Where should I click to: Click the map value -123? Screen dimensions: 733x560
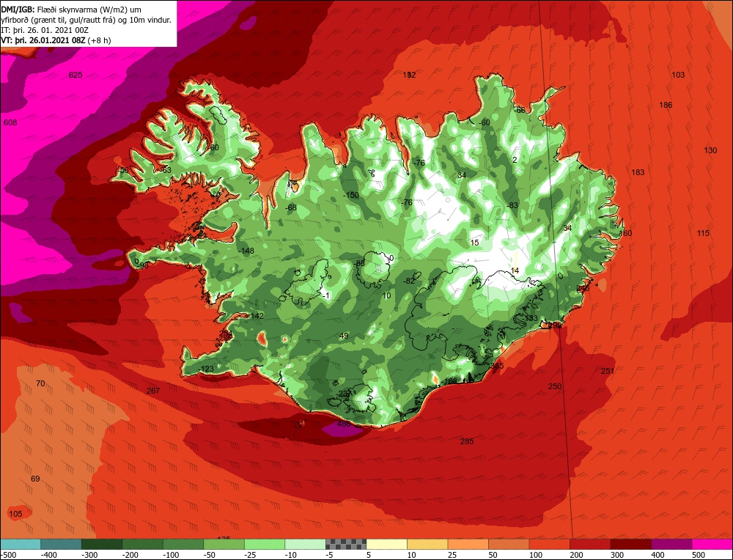206,369
